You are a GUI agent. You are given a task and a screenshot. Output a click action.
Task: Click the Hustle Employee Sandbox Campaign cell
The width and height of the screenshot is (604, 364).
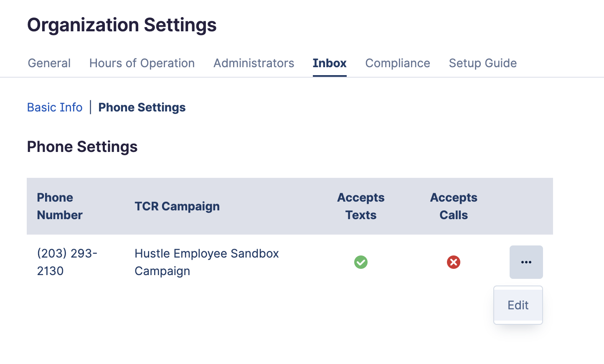pos(206,262)
